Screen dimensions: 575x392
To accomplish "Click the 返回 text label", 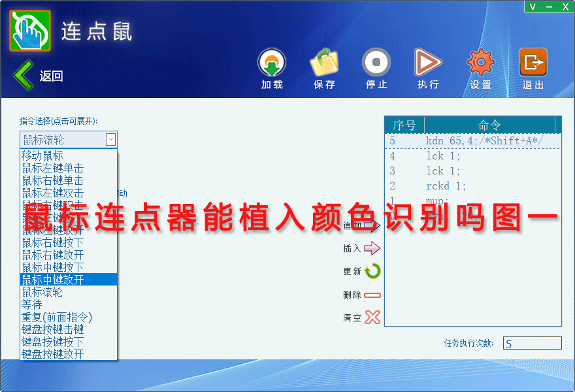I will [x=51, y=76].
